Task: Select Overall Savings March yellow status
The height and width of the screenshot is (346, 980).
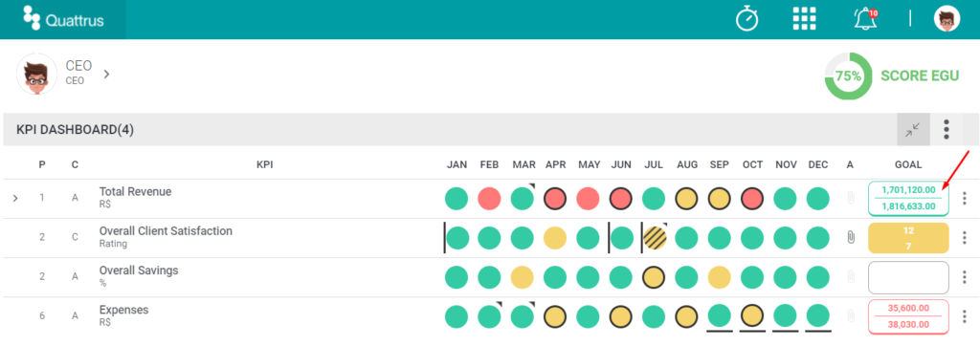Action: (x=523, y=277)
